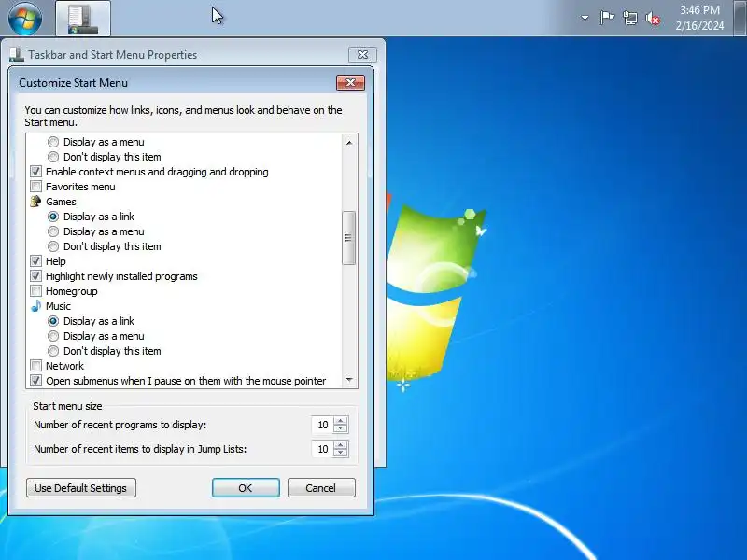Image resolution: width=747 pixels, height=560 pixels.
Task: Decrease recent items in Jump Lists
Action: click(340, 453)
